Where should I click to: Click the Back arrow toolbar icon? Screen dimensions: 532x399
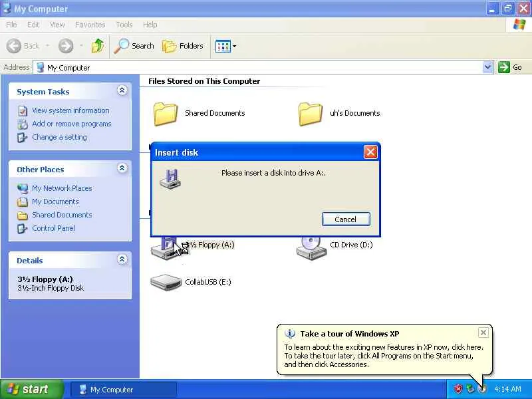tap(14, 46)
